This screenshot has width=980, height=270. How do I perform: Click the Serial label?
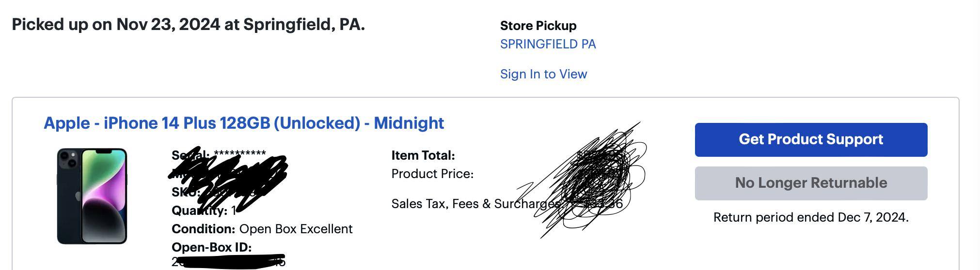coord(190,155)
